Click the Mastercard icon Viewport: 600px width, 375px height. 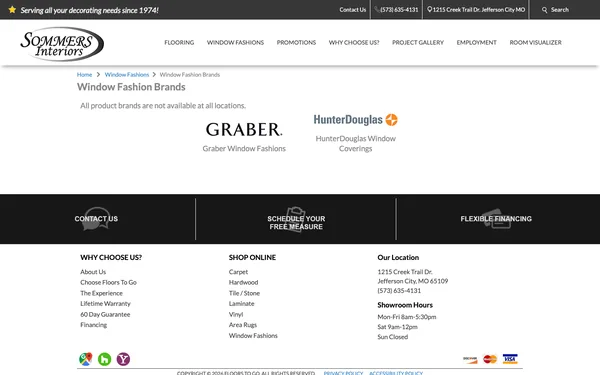pyautogui.click(x=490, y=359)
